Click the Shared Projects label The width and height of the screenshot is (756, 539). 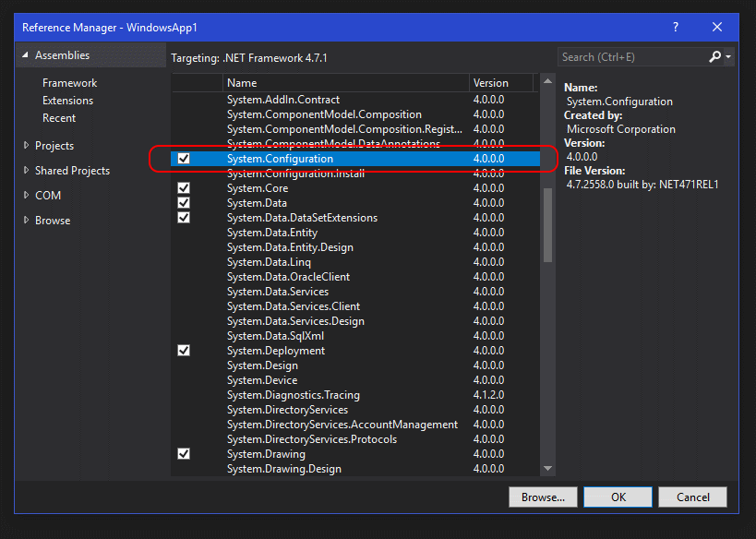coord(72,171)
